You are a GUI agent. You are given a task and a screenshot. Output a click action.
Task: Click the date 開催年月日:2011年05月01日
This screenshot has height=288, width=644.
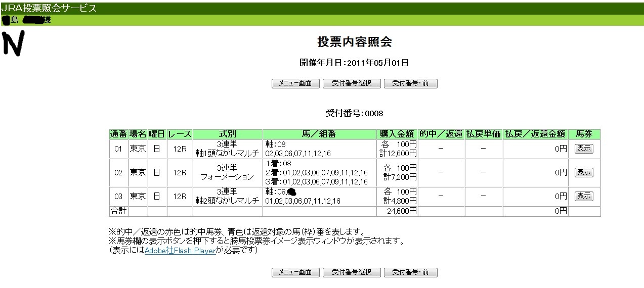(x=354, y=63)
